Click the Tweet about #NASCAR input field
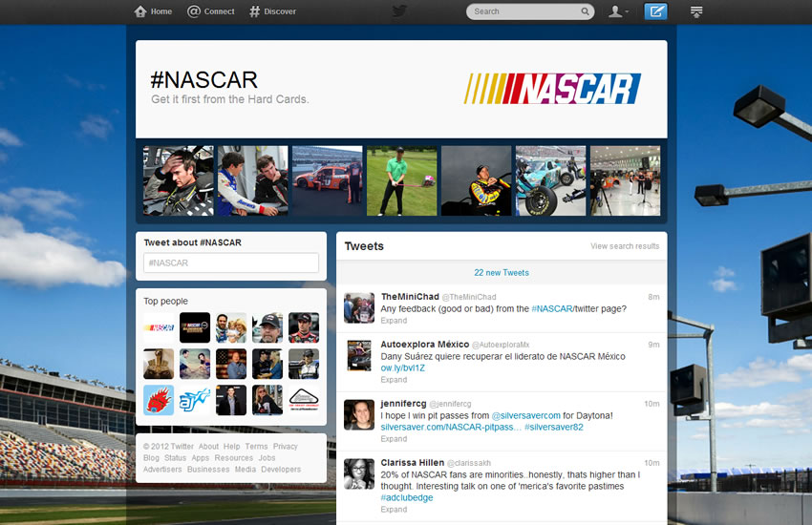Image resolution: width=812 pixels, height=525 pixels. (231, 263)
